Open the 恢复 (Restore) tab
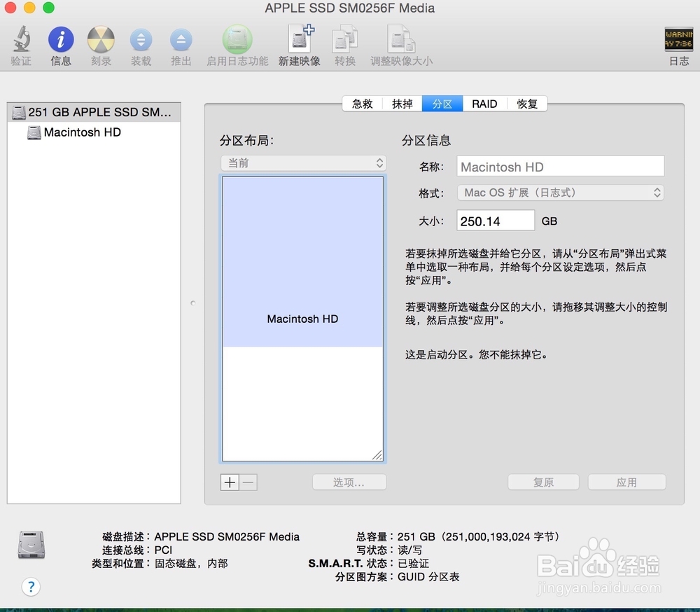 (527, 104)
